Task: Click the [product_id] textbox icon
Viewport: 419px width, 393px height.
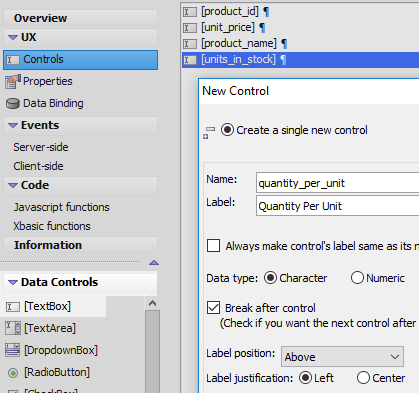Action: pos(190,12)
